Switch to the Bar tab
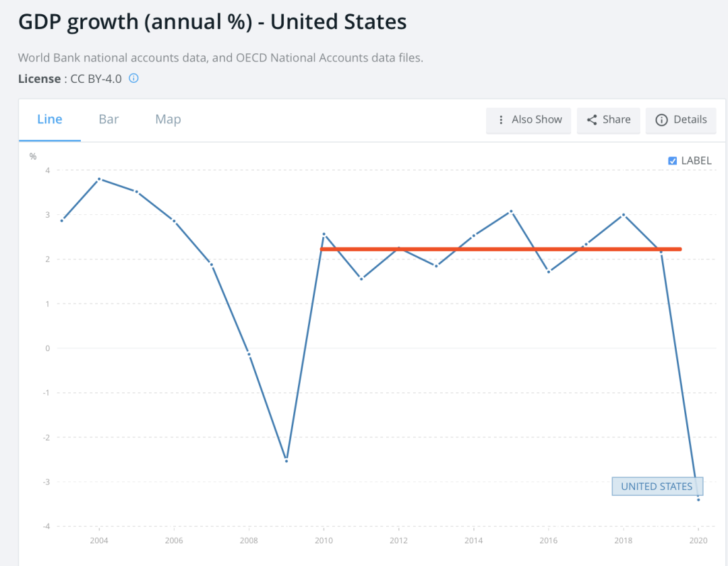This screenshot has height=566, width=728. point(109,119)
